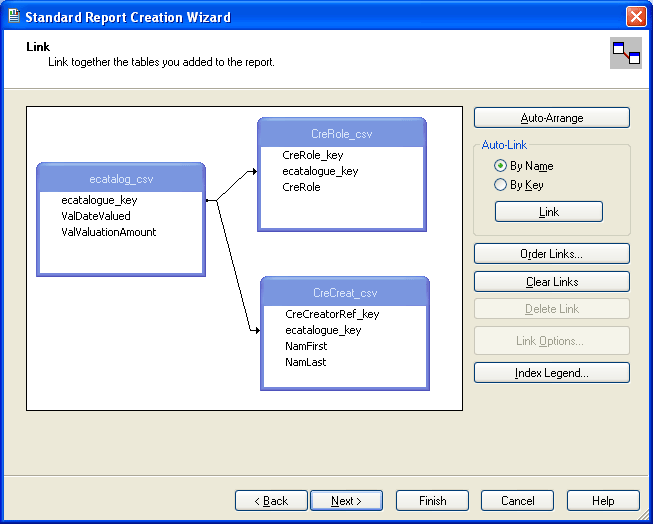Click the CreCreat_csv table header

coord(345,293)
